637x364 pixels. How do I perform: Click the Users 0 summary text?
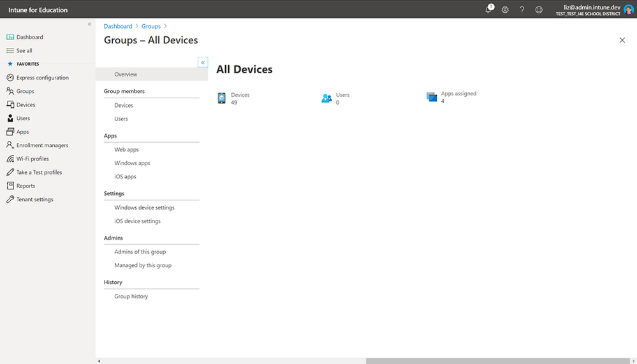coord(342,98)
